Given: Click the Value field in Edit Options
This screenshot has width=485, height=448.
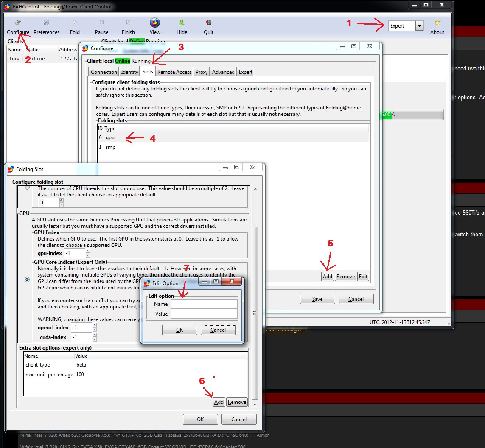Looking at the screenshot, I should click(x=204, y=314).
